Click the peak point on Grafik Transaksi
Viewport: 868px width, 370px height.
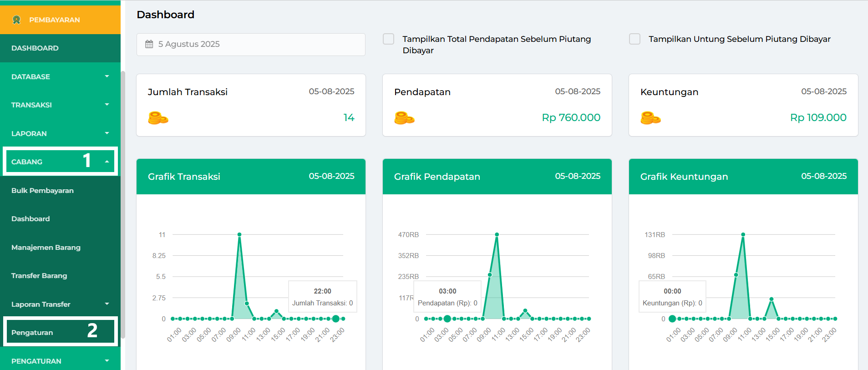239,234
